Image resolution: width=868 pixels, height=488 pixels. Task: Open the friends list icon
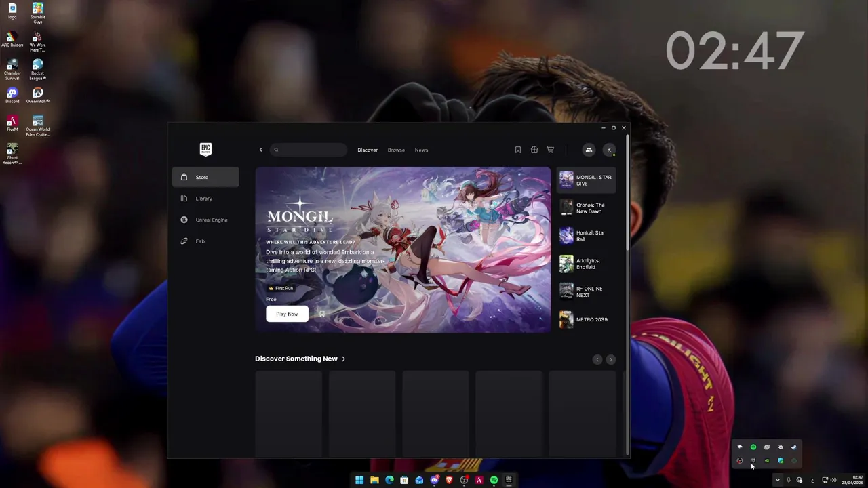click(589, 150)
